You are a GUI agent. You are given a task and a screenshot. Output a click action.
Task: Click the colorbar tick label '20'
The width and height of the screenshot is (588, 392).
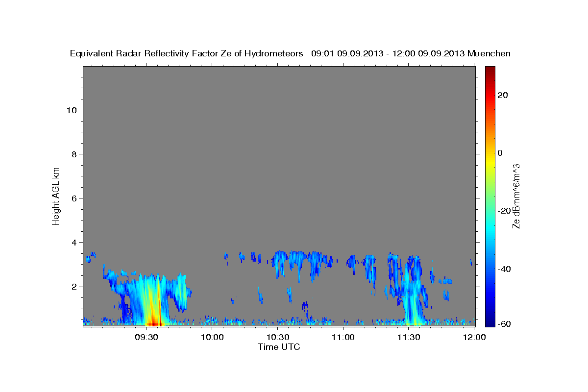click(502, 95)
